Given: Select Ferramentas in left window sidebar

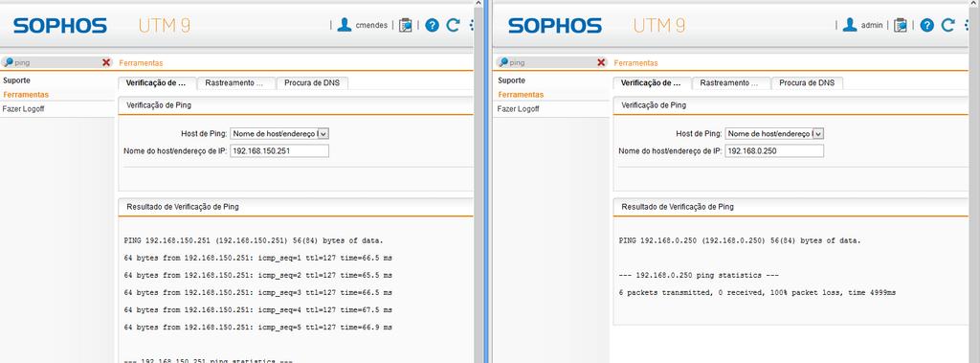Looking at the screenshot, I should (26, 95).
